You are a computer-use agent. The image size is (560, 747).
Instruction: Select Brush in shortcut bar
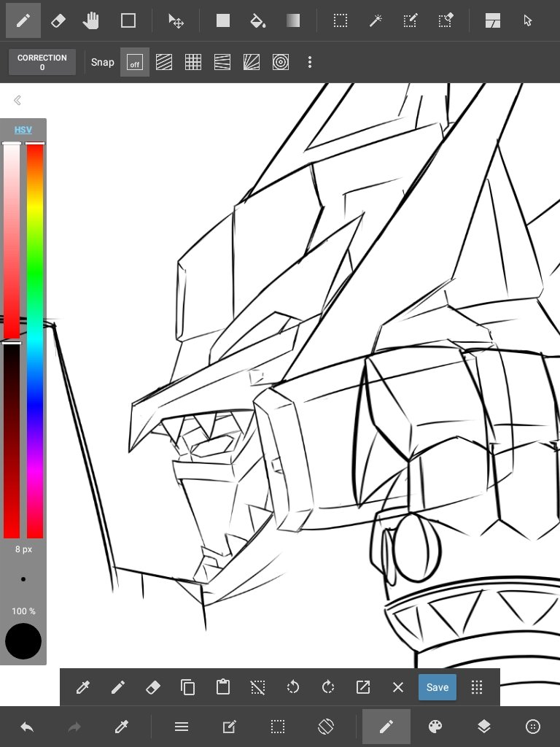point(117,687)
